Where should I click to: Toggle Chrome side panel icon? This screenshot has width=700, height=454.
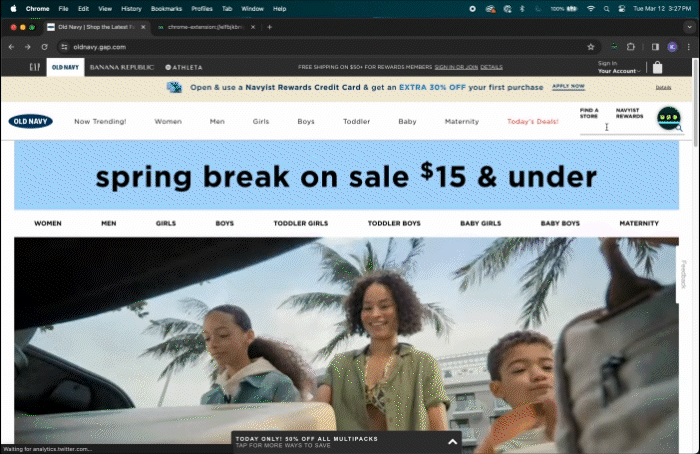(x=655, y=47)
